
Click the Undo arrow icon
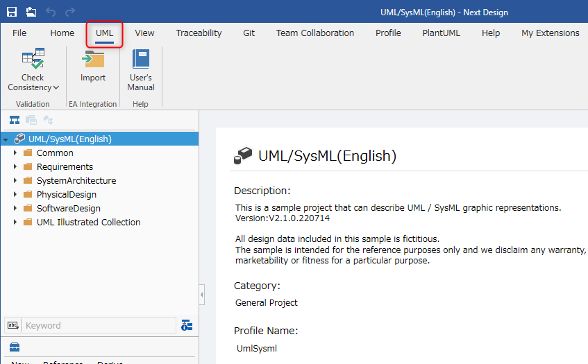point(51,12)
